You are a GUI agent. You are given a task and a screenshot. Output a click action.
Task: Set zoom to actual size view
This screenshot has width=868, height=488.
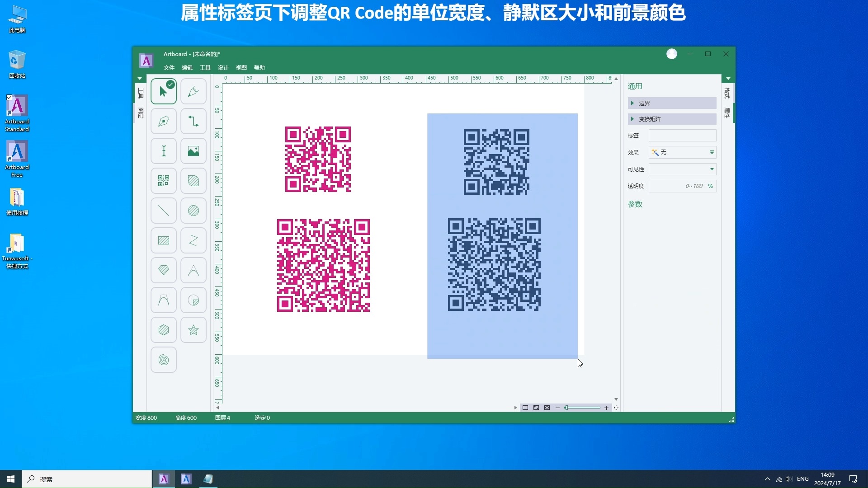(525, 408)
